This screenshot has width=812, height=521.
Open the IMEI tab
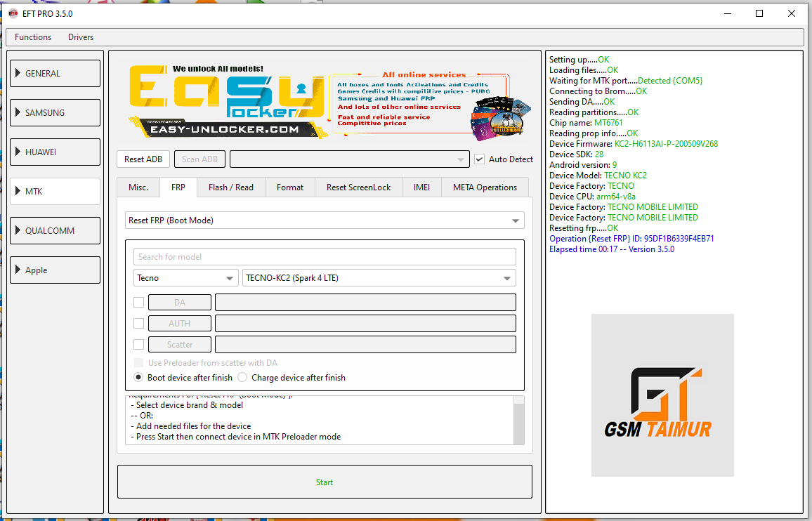[x=421, y=187]
